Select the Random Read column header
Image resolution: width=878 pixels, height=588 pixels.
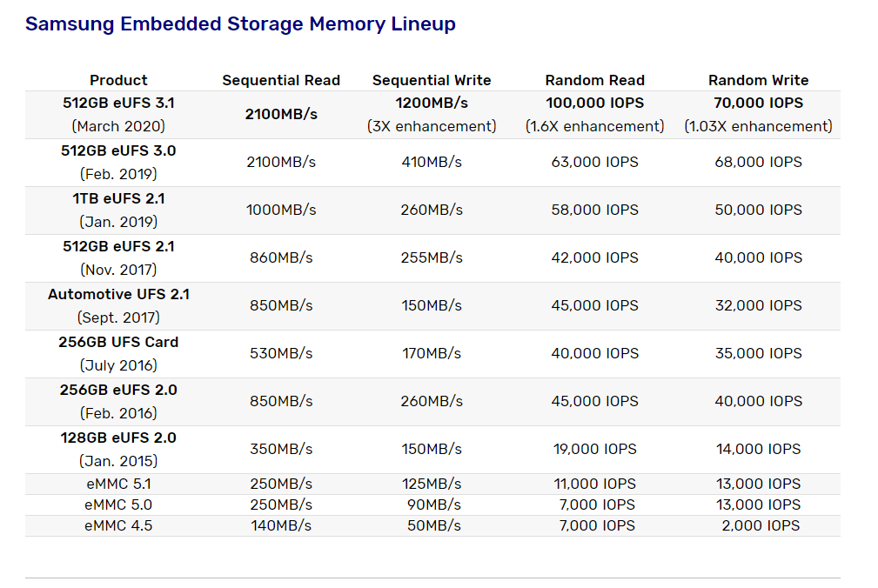[595, 80]
